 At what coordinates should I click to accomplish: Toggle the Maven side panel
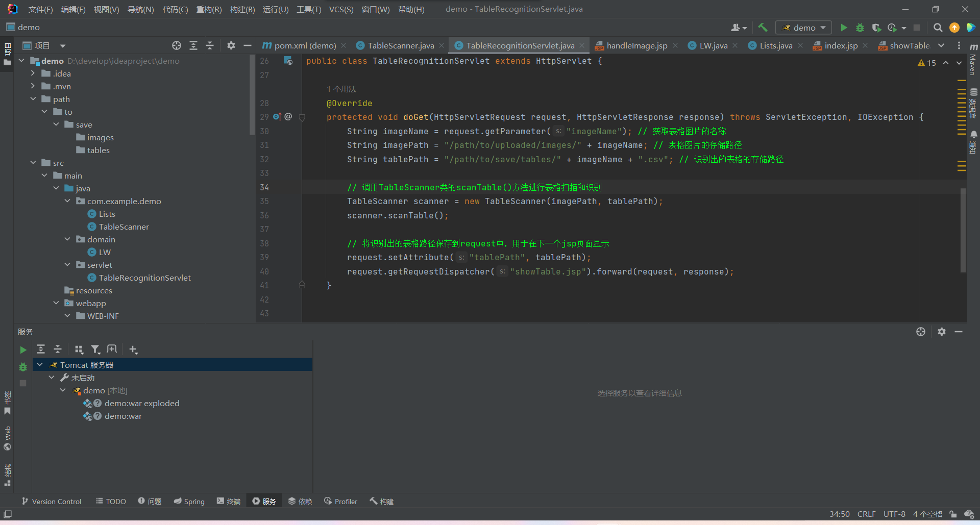click(x=973, y=60)
